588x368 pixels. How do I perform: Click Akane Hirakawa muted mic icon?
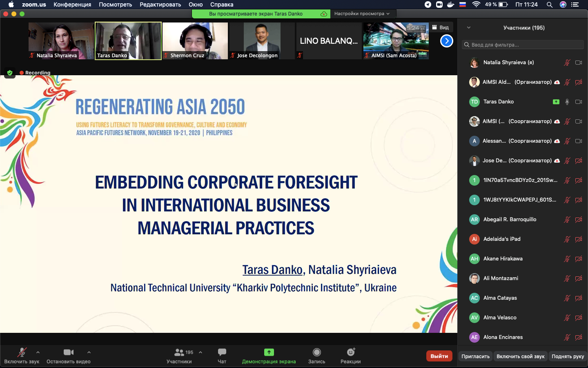tap(567, 259)
